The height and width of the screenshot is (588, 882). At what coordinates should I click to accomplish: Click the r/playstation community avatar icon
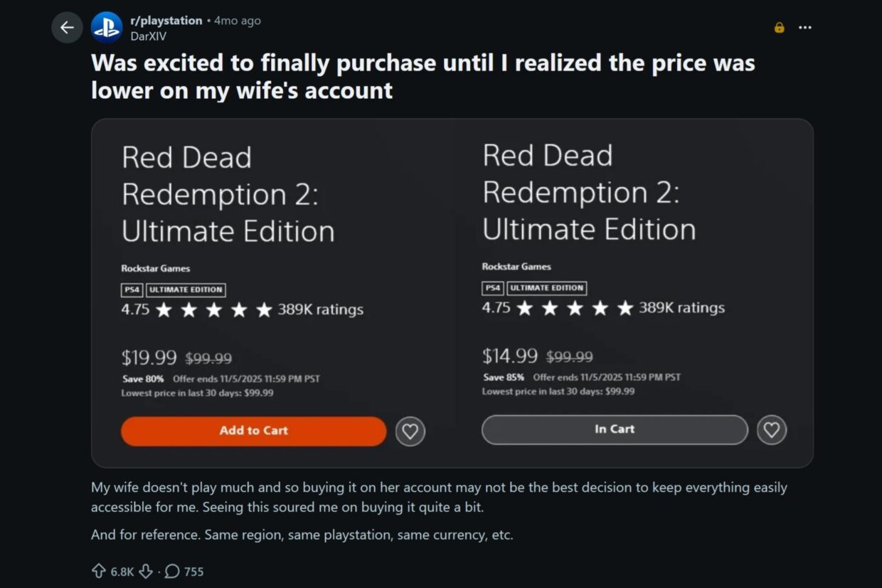tap(107, 27)
